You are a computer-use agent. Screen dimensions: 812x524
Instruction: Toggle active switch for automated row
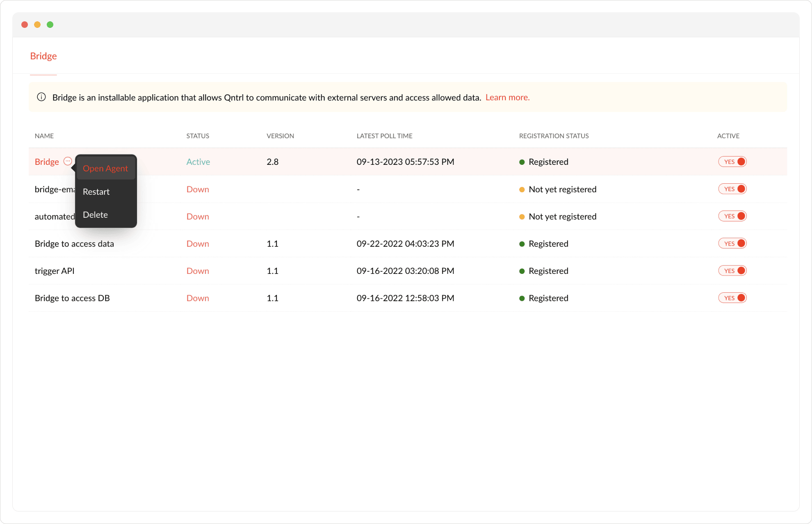(732, 216)
